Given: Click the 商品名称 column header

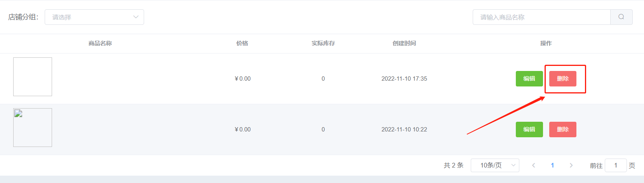Looking at the screenshot, I should (100, 43).
